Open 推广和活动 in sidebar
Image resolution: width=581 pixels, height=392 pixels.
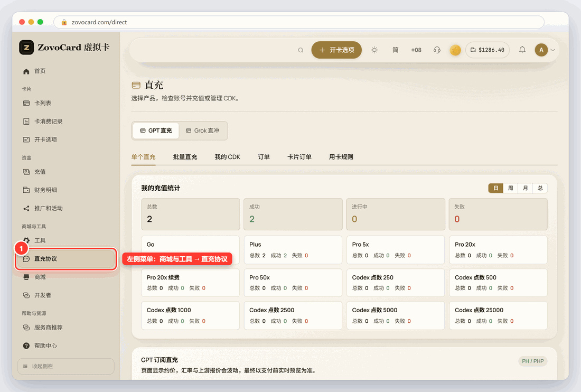[x=65, y=208]
